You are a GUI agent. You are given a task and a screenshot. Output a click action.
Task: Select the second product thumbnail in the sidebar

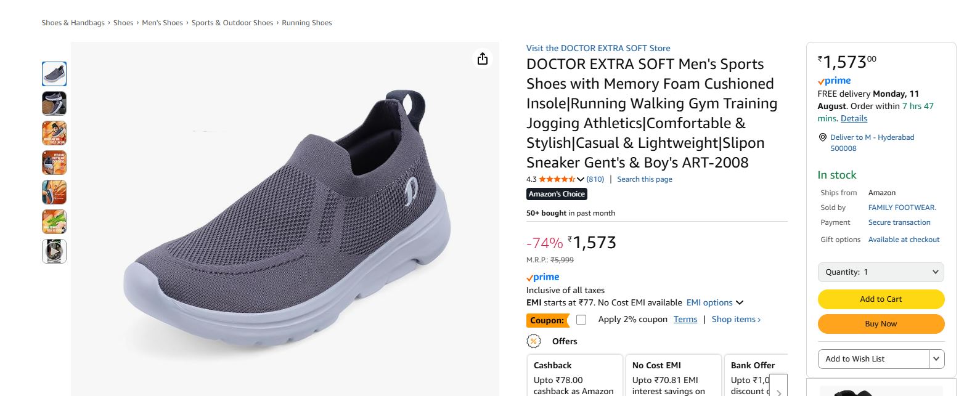coord(54,103)
